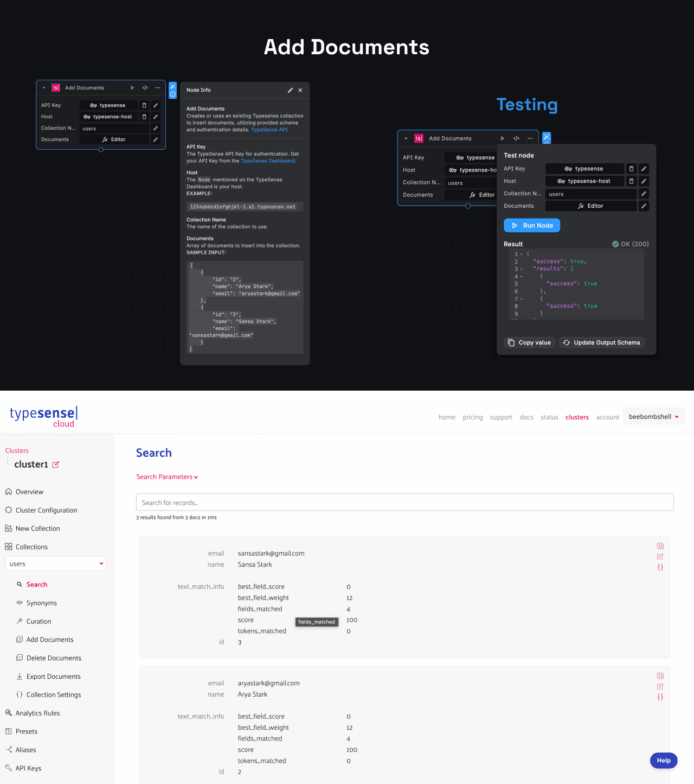The image size is (694, 784).
Task: Open code view on node beside Node Info
Action: (145, 88)
